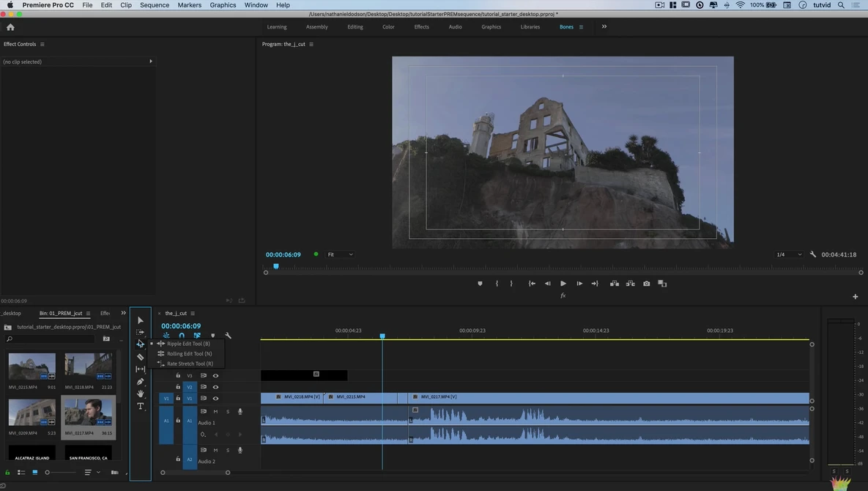Toggle Snap in timeline
This screenshot has height=491, width=868.
(x=182, y=336)
